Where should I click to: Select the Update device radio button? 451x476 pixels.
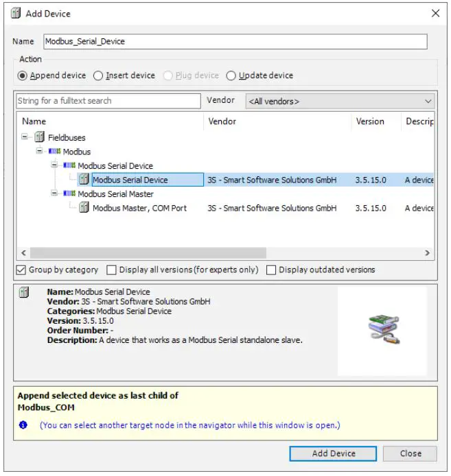click(231, 75)
